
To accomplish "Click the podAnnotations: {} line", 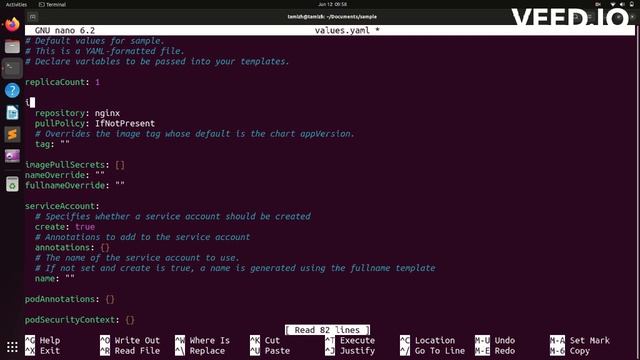I will click(x=70, y=299).
